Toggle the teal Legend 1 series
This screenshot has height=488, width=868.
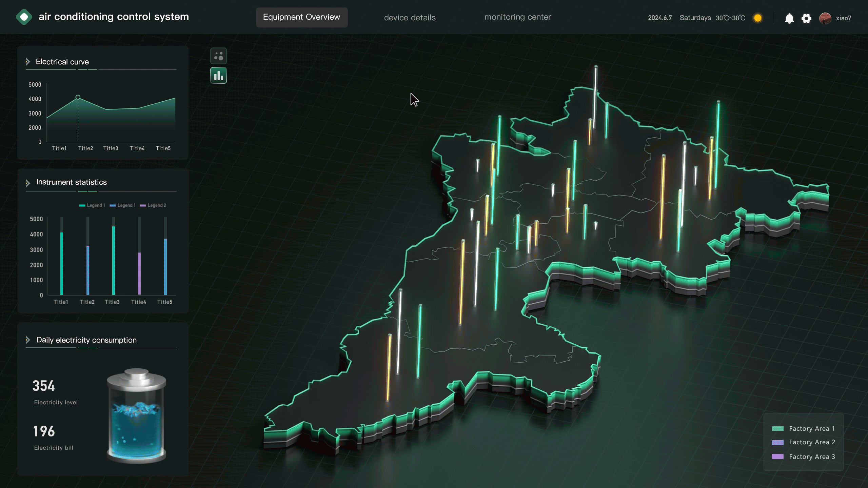click(92, 205)
